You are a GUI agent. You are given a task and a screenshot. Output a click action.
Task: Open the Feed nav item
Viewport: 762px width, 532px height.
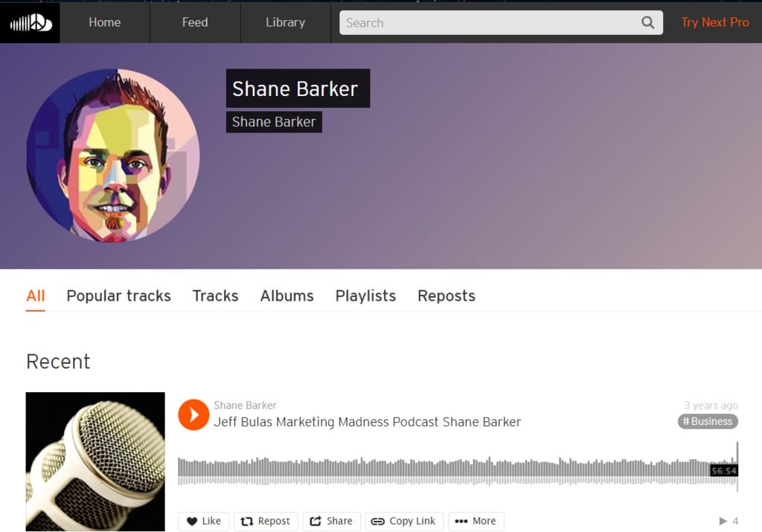tap(195, 22)
